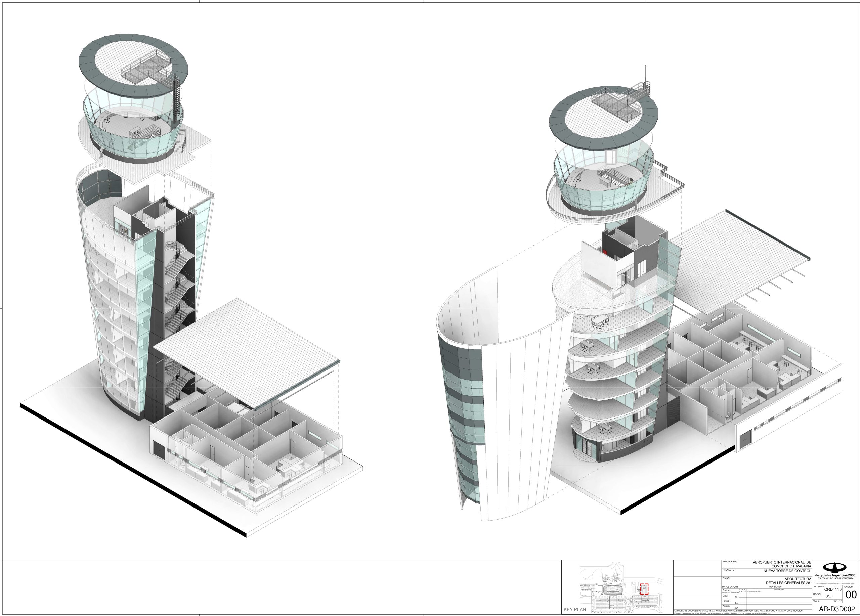Click the red dashed marker in key plan

(x=644, y=589)
